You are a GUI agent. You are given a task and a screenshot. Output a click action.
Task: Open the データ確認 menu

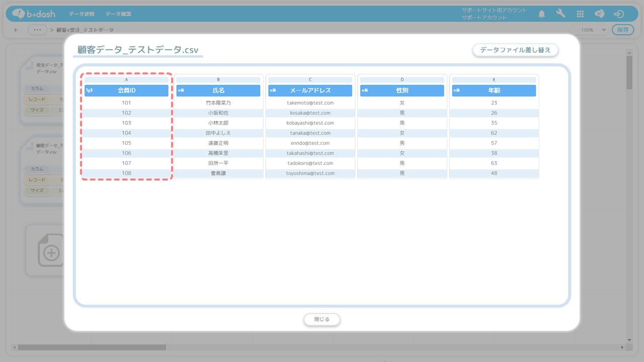pos(118,14)
